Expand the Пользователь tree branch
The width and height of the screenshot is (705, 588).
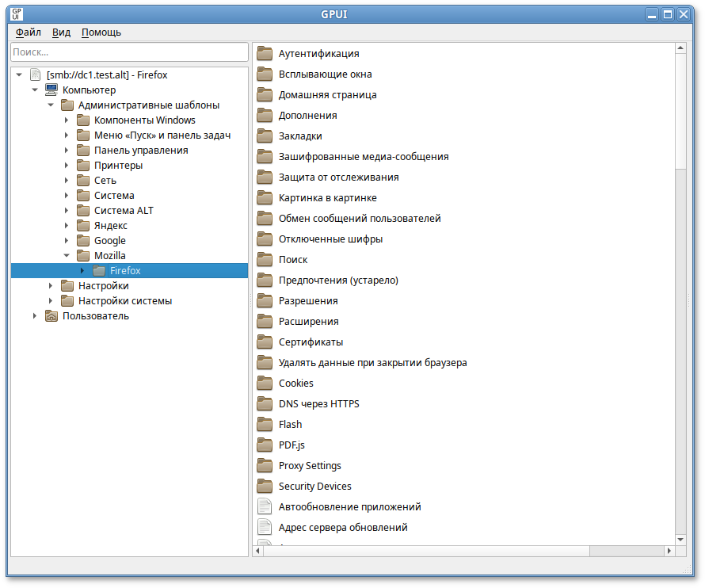34,315
